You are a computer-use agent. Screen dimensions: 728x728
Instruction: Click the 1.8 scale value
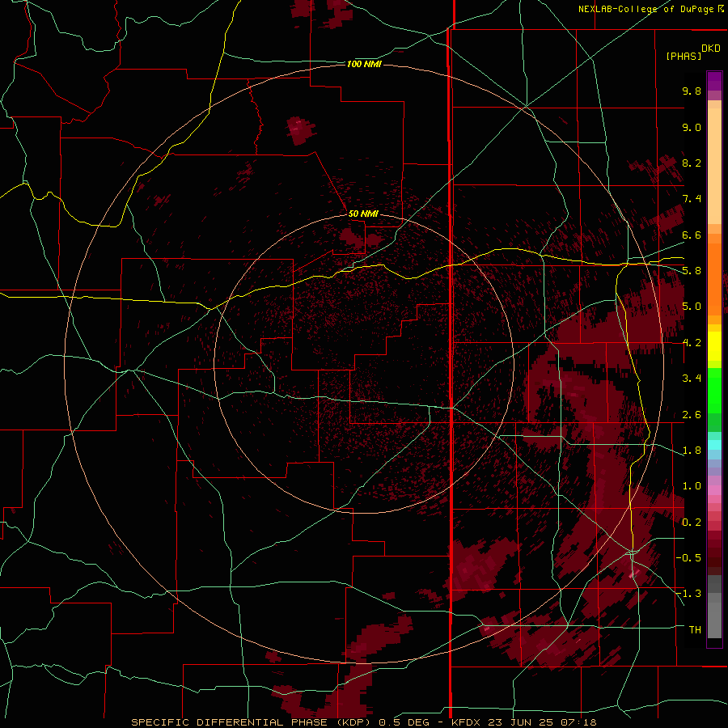coord(692,451)
